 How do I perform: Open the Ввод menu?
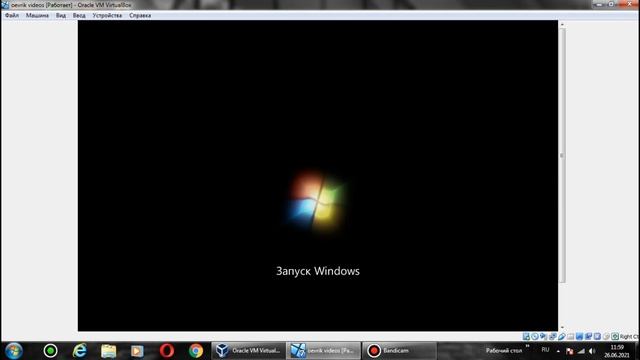[x=79, y=16]
